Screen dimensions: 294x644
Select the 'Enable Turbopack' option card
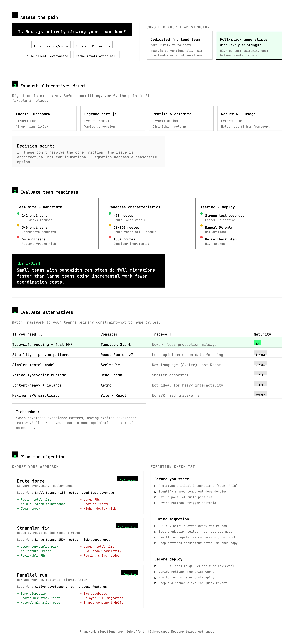44,118
